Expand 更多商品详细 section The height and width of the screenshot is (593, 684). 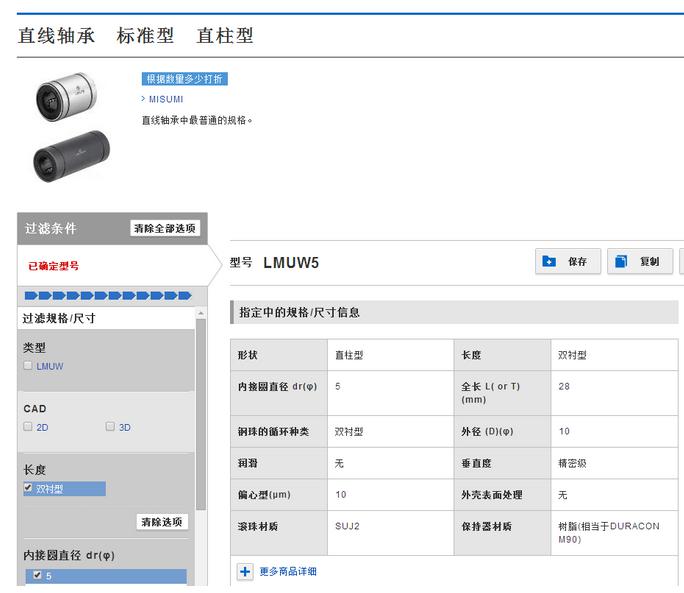point(287,571)
